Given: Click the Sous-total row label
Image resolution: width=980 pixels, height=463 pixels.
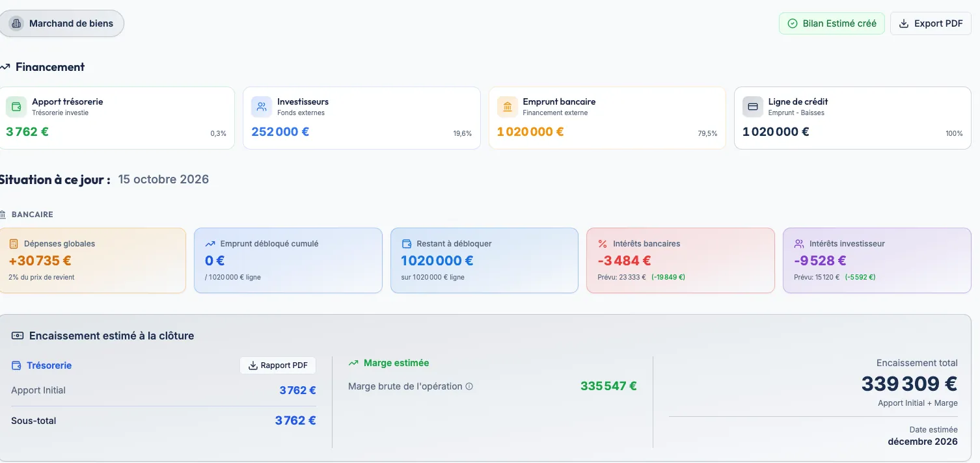Looking at the screenshot, I should tap(34, 421).
